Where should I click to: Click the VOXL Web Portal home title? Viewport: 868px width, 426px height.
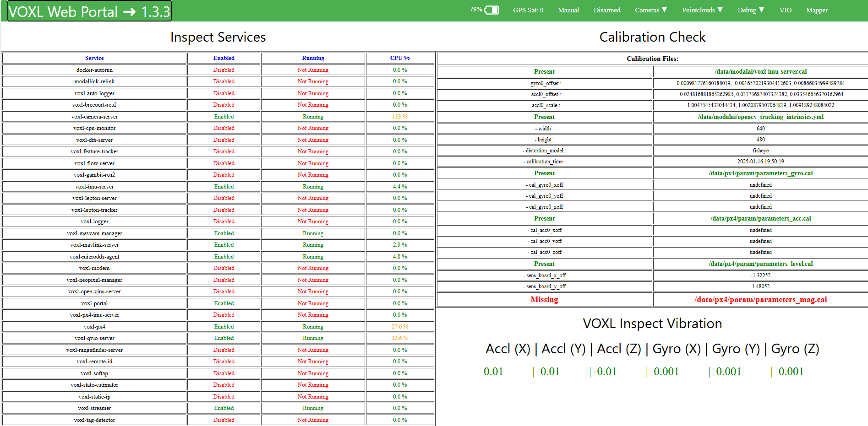[x=89, y=11]
